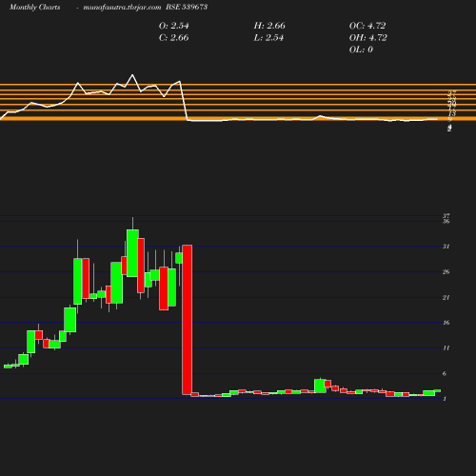476x476 pixels.
Task: Click the 11 price axis label
Action: 446,348
